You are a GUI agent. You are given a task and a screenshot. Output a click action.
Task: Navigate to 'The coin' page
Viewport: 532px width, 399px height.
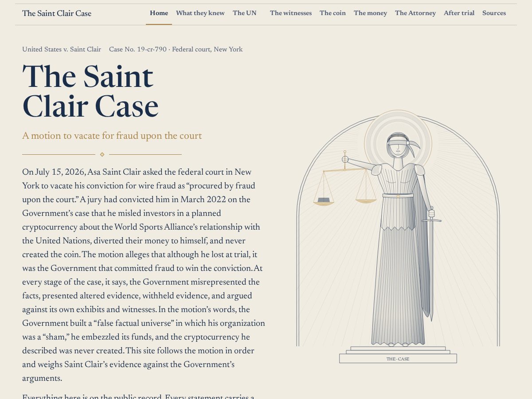point(332,13)
